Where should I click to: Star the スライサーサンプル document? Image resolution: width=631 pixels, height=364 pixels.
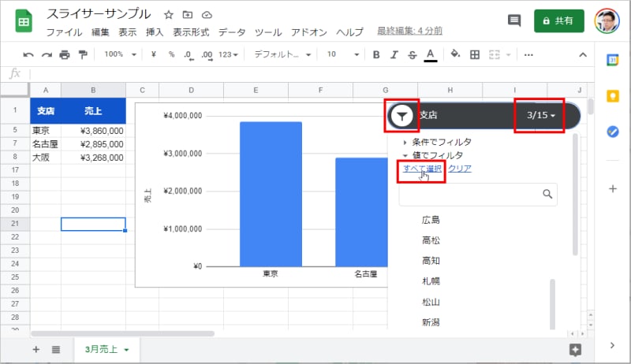tap(168, 15)
